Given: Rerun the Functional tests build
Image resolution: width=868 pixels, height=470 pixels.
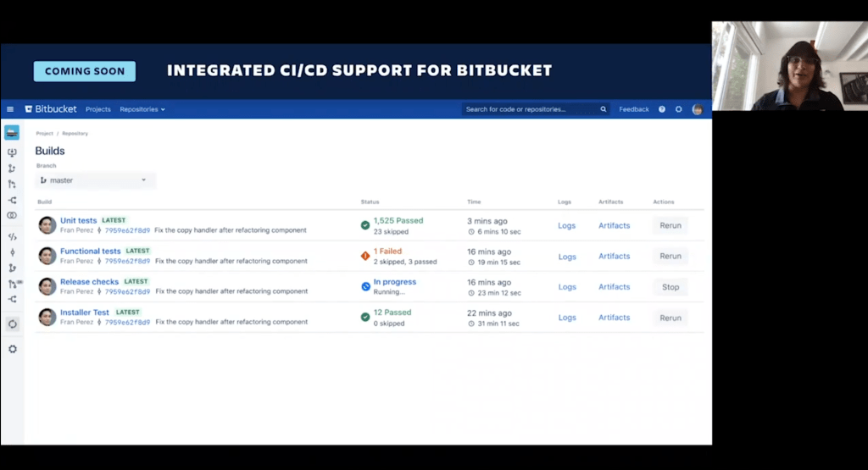Looking at the screenshot, I should click(x=670, y=257).
